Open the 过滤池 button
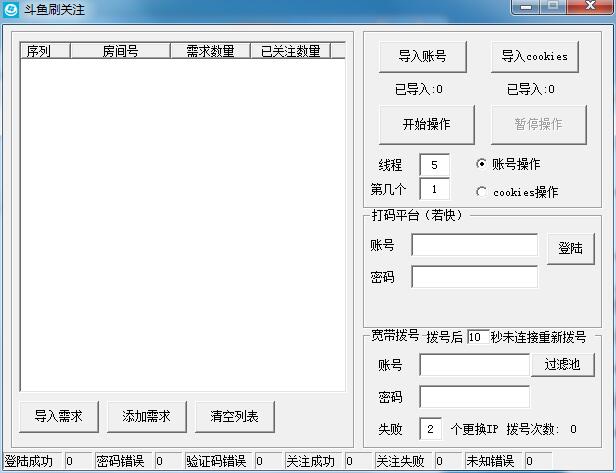This screenshot has width=616, height=473. click(563, 365)
